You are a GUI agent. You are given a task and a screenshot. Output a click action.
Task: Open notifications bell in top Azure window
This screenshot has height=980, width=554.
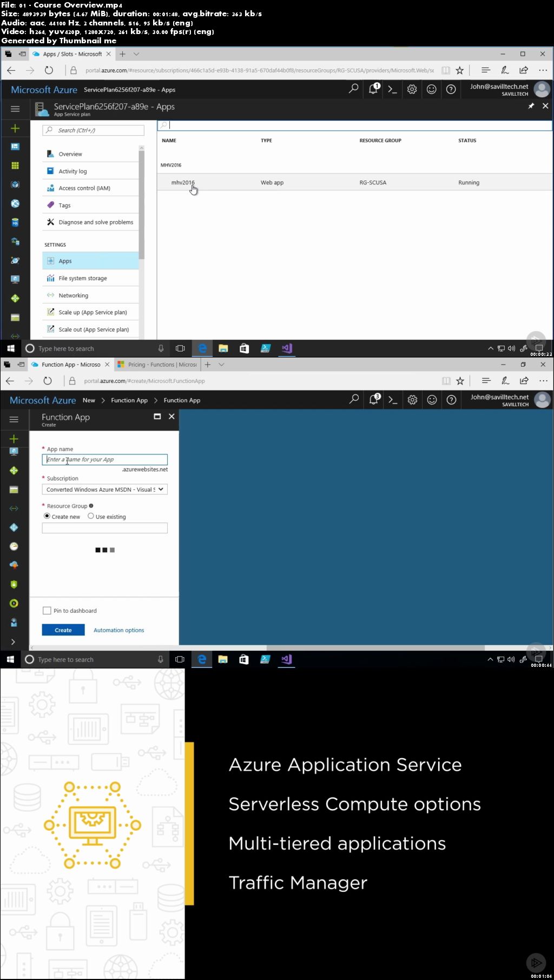[374, 89]
